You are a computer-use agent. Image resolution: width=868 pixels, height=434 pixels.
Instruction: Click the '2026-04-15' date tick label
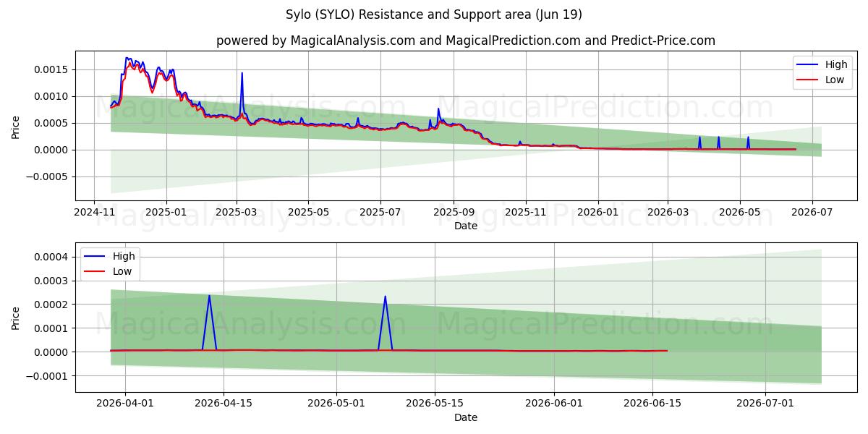(224, 404)
